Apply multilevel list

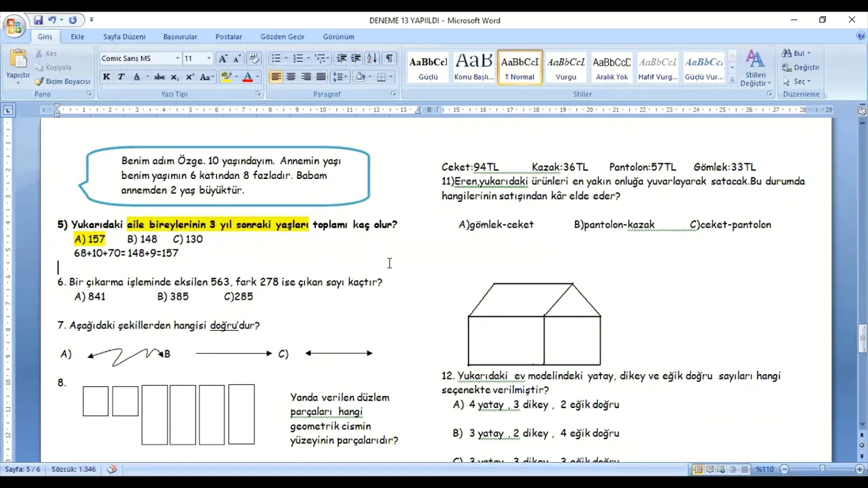coord(320,58)
